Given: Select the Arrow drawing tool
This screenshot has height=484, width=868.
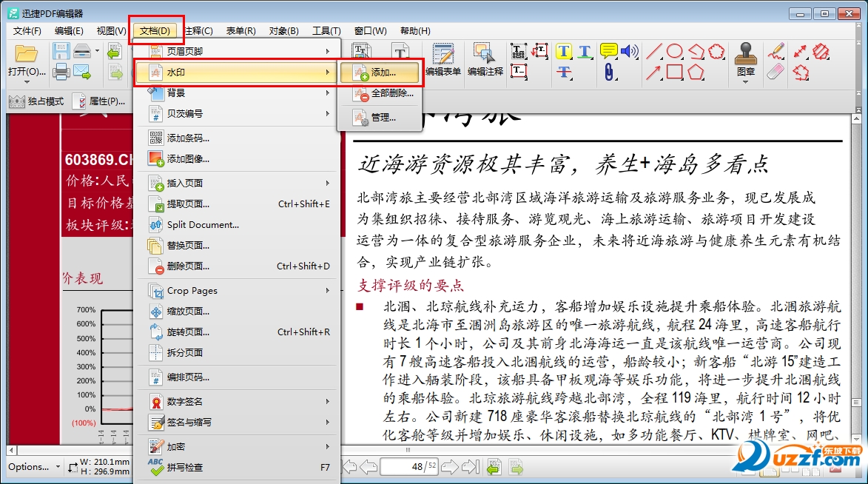Looking at the screenshot, I should pos(653,72).
